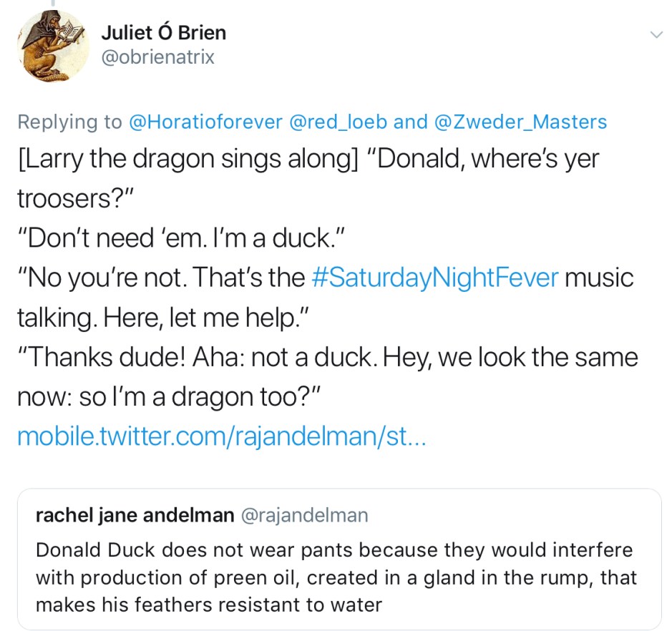Click the "now: so I'm a dragon too?" line

(172, 396)
